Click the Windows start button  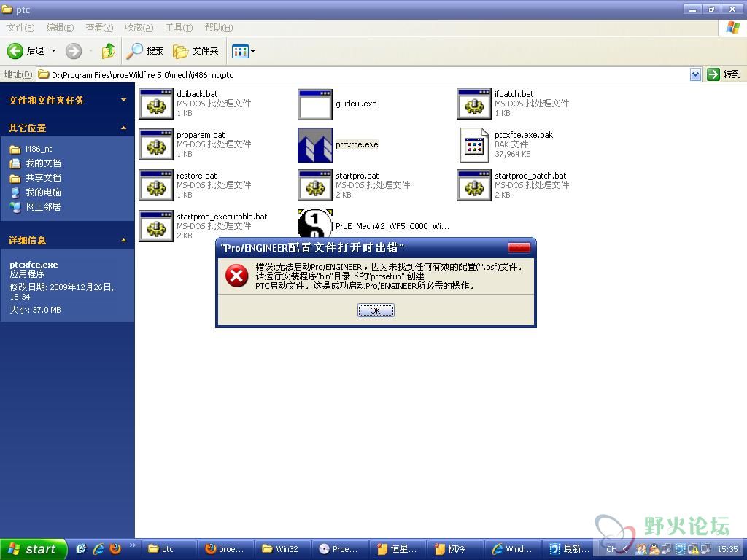33,549
